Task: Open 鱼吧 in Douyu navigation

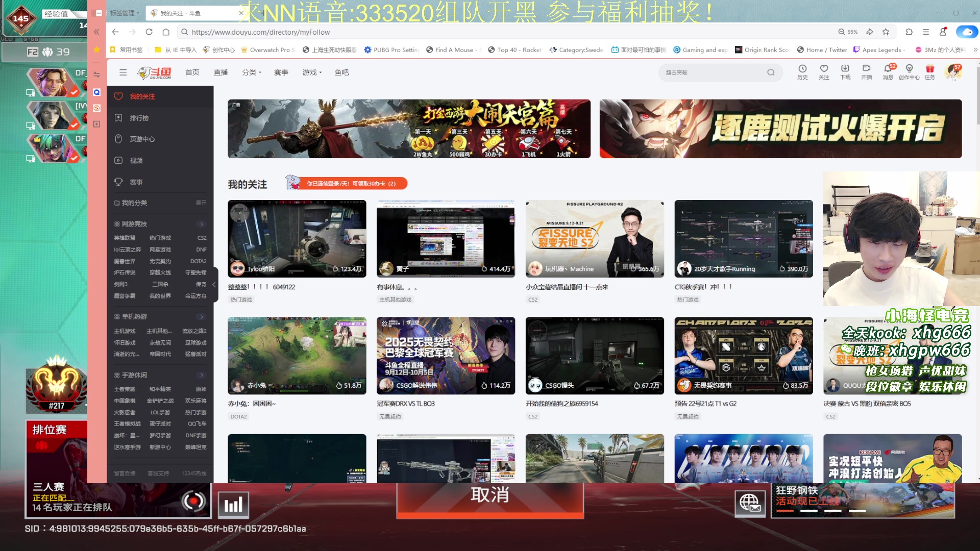Action: click(x=341, y=72)
